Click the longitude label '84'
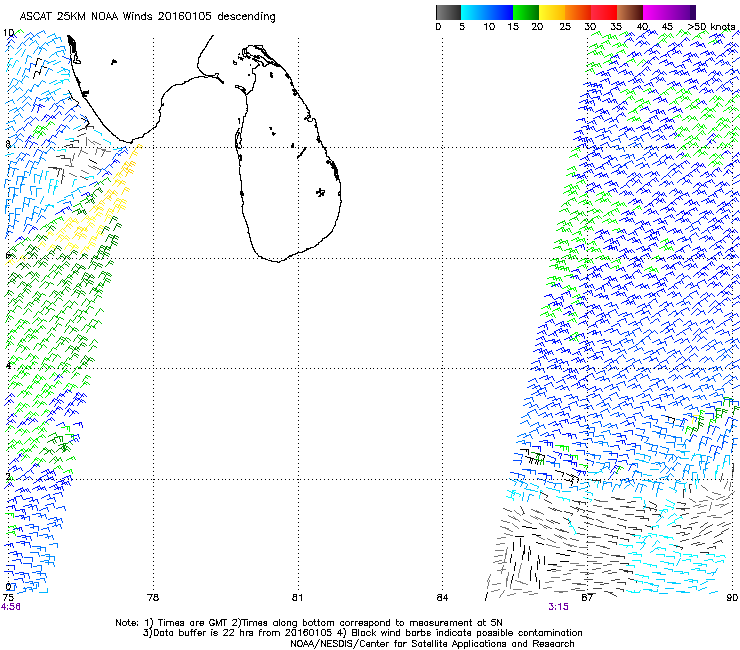The width and height of the screenshot is (740, 650). (442, 598)
